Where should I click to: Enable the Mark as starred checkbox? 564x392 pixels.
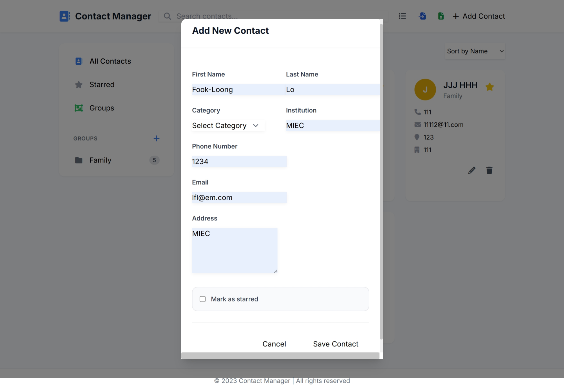click(203, 299)
